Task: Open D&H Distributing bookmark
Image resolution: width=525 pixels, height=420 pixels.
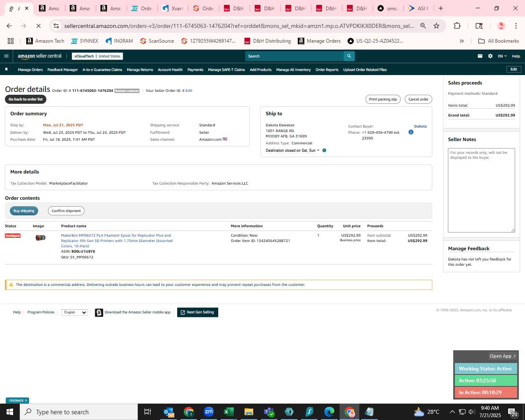Action: pyautogui.click(x=267, y=41)
